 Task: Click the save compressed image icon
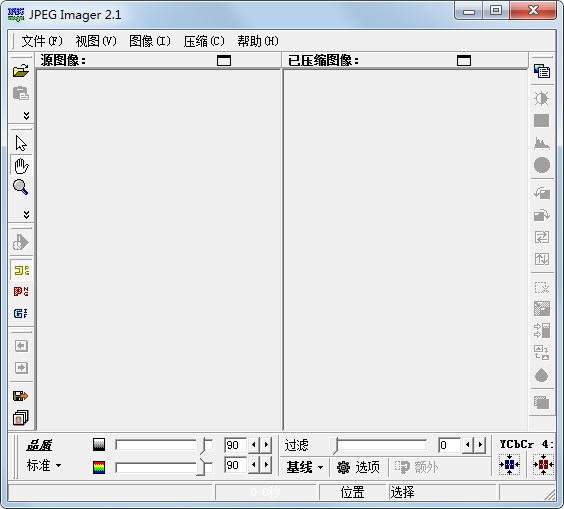click(21, 396)
